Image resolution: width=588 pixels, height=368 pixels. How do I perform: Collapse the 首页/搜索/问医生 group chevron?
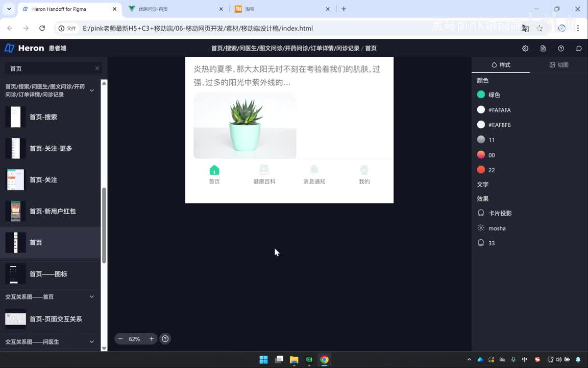pyautogui.click(x=92, y=90)
